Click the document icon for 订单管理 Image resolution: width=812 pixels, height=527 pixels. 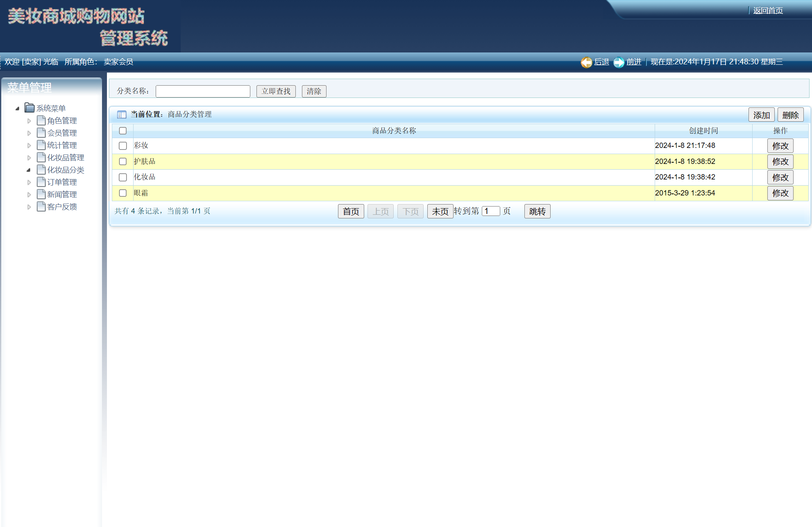click(x=41, y=182)
